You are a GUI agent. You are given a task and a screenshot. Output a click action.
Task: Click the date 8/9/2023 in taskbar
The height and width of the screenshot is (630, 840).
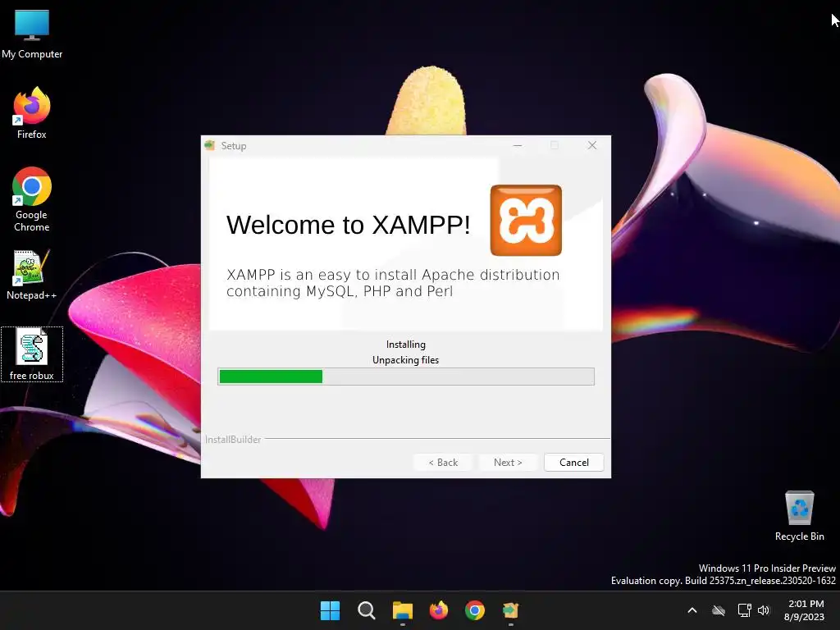tap(804, 617)
